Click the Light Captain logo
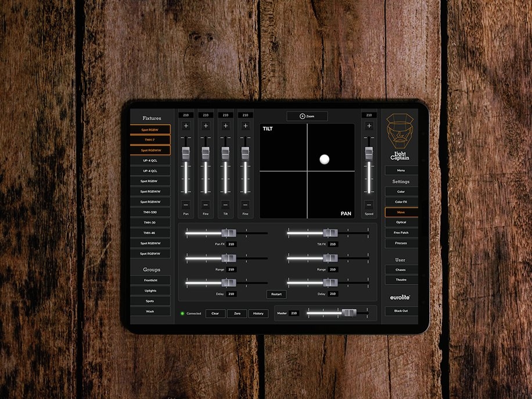532x399 pixels. pos(400,136)
